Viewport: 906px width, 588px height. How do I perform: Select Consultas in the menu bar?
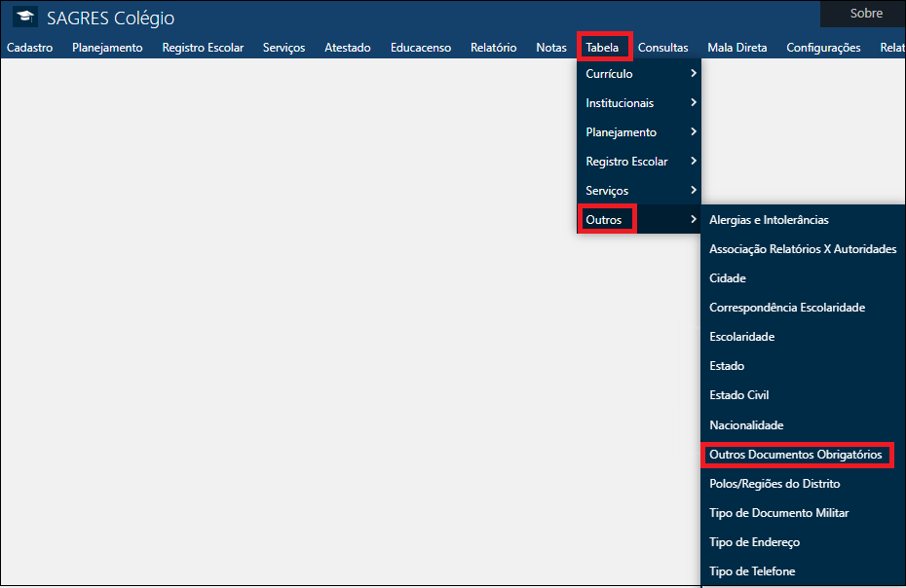tap(662, 46)
